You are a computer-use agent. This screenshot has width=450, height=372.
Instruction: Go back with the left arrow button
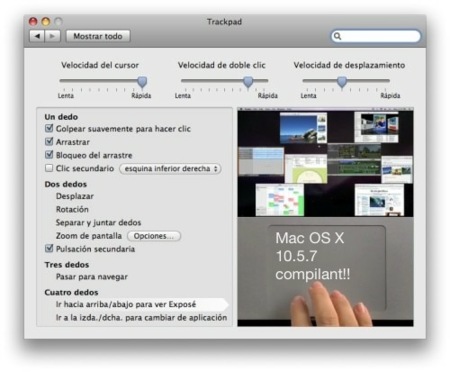coord(37,36)
